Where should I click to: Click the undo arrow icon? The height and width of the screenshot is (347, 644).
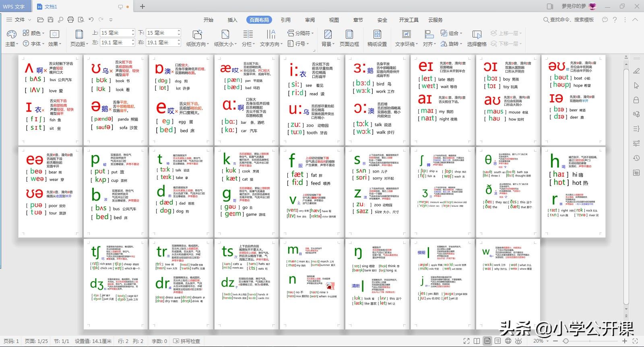click(x=91, y=20)
